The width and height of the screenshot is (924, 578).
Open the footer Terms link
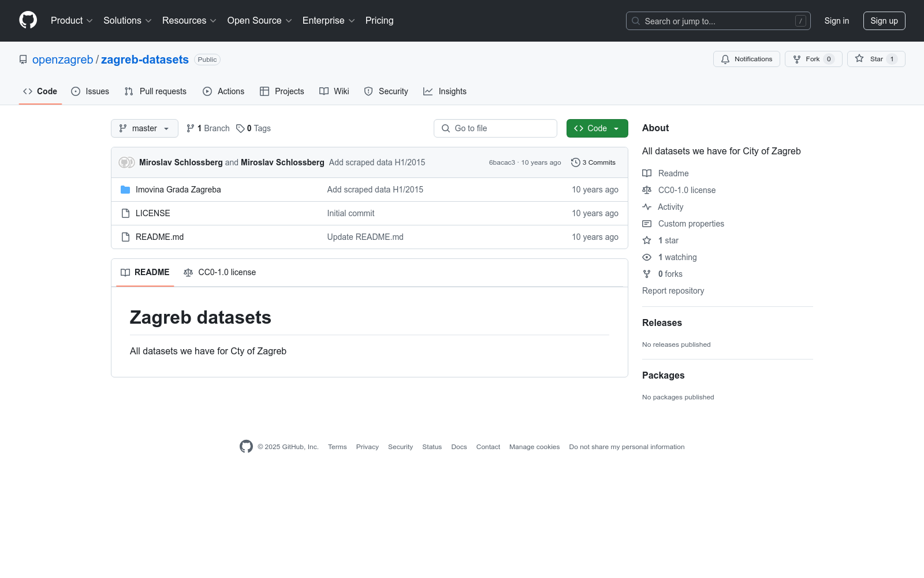point(337,447)
